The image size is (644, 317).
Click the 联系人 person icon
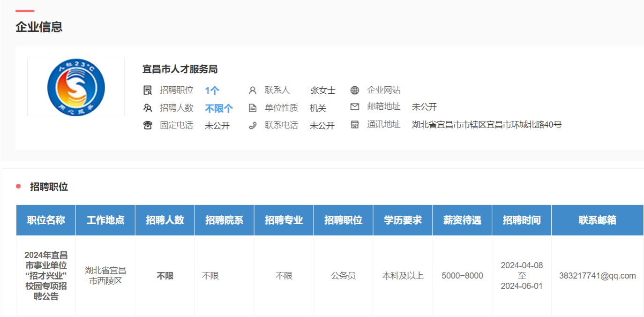click(253, 91)
